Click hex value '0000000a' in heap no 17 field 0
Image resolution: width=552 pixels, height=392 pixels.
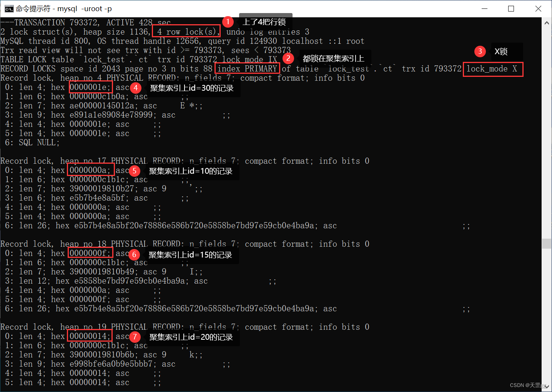(90, 170)
